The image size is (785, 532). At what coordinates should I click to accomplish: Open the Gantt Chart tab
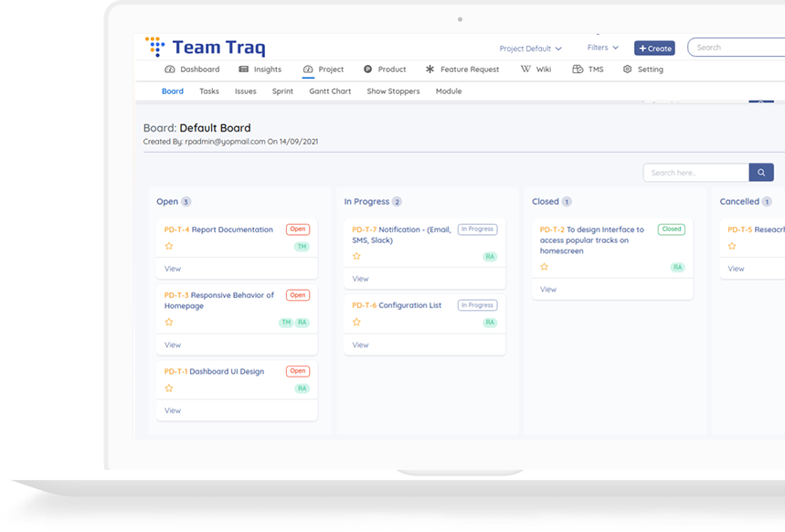point(330,91)
